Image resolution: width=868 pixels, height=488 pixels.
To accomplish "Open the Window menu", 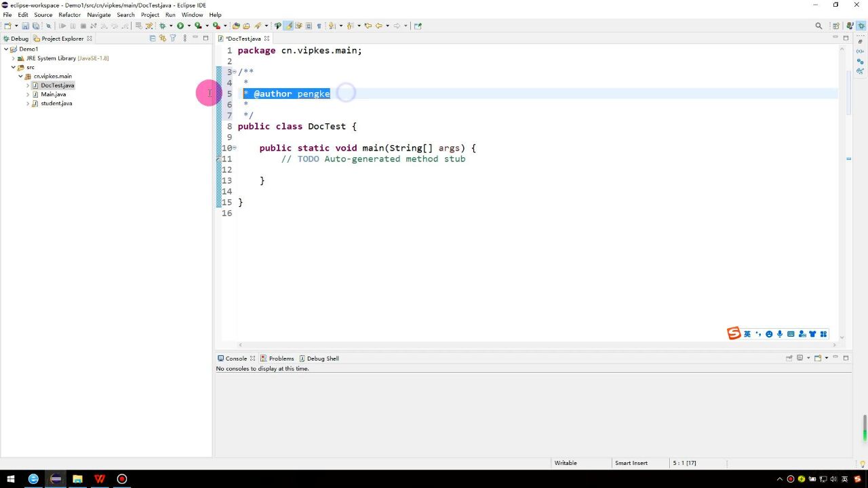I will tap(192, 14).
